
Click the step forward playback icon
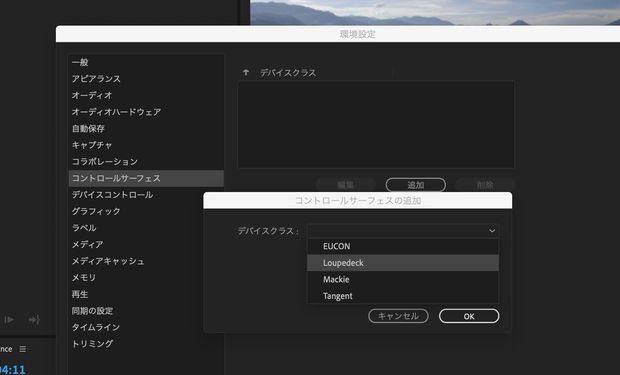(x=9, y=319)
